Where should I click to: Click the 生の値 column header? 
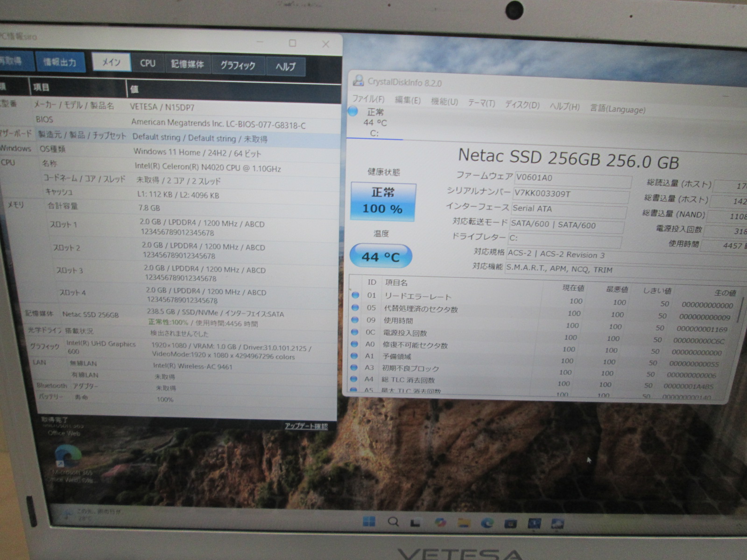[725, 293]
